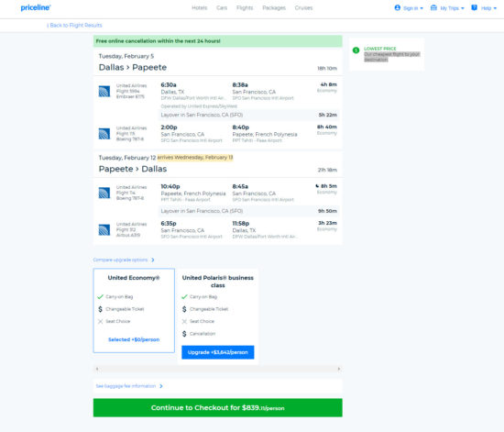Image resolution: width=504 pixels, height=432 pixels.
Task: Click Seat Choice X icon in Polaris business
Action: pyautogui.click(x=184, y=321)
